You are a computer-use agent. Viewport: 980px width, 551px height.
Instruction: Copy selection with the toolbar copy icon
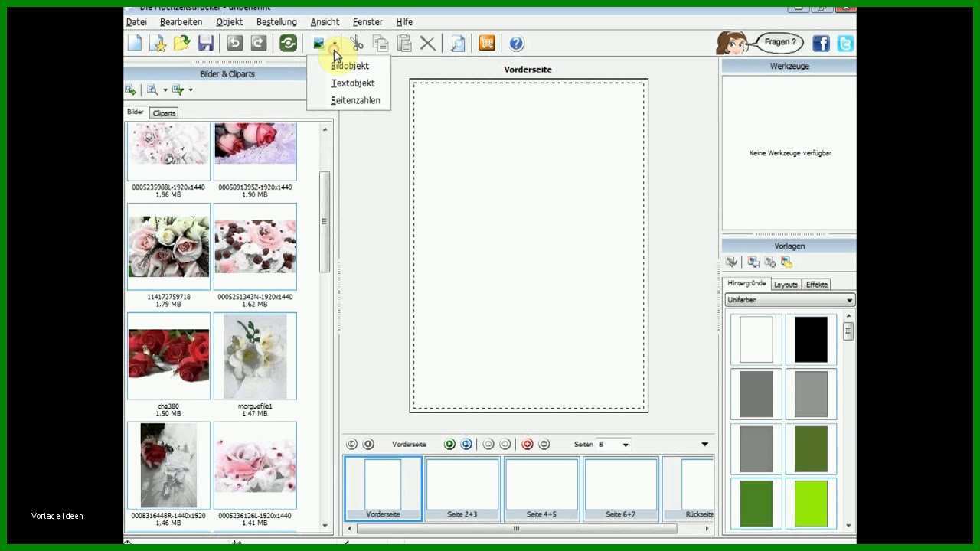click(381, 44)
